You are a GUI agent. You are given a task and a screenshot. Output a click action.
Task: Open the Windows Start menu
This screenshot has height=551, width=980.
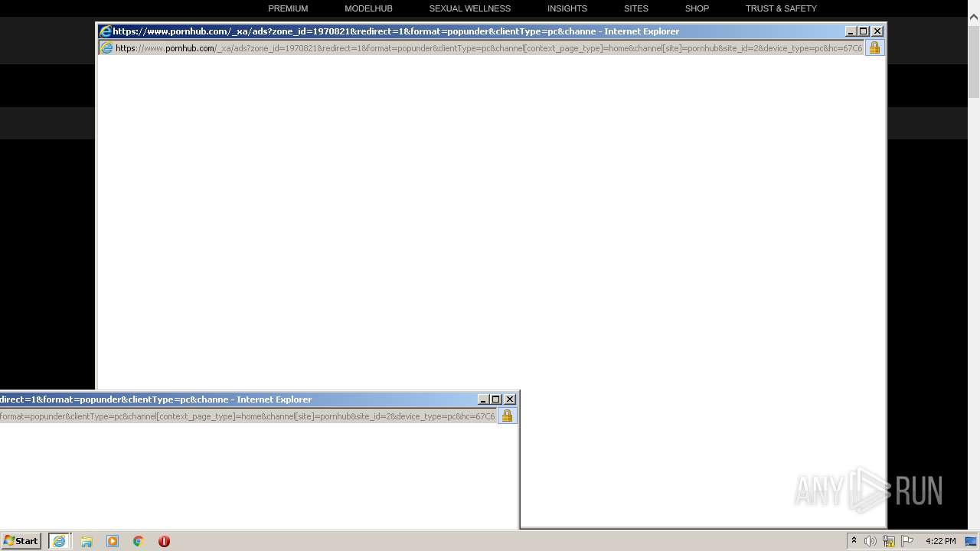(21, 541)
